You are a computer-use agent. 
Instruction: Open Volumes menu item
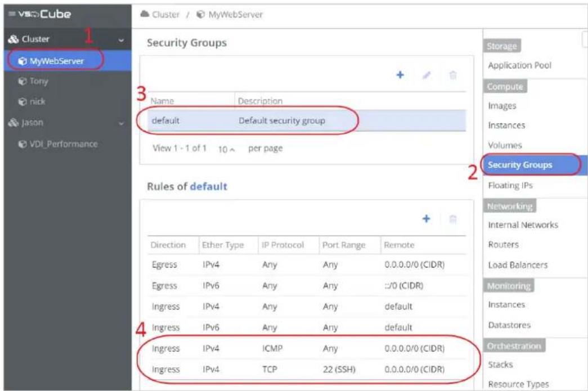pos(505,145)
